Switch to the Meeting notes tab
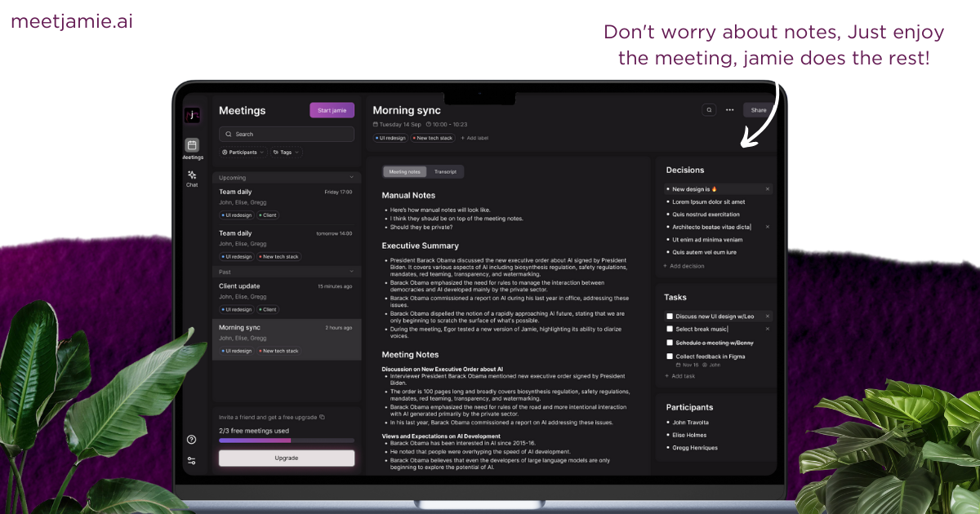This screenshot has height=514, width=980. coord(404,172)
